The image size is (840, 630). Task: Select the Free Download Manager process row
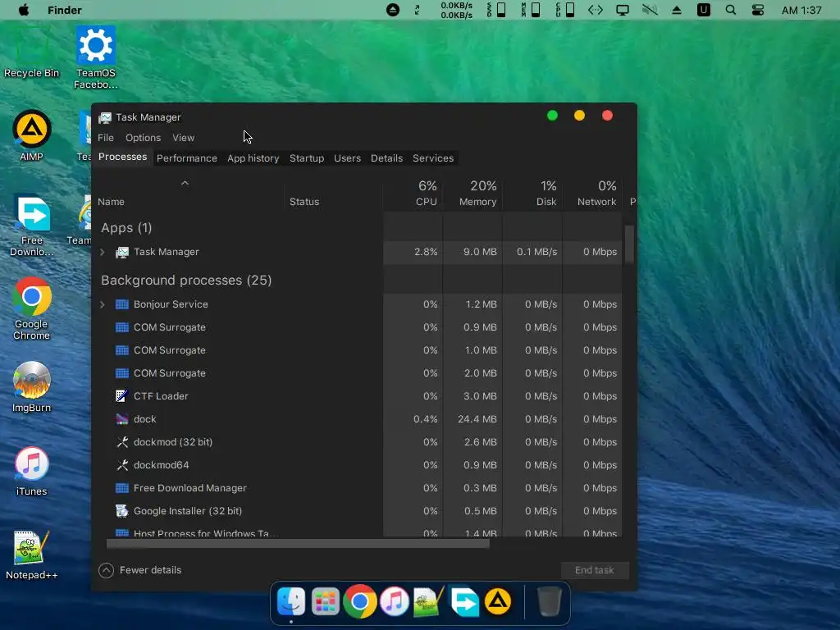(358, 488)
